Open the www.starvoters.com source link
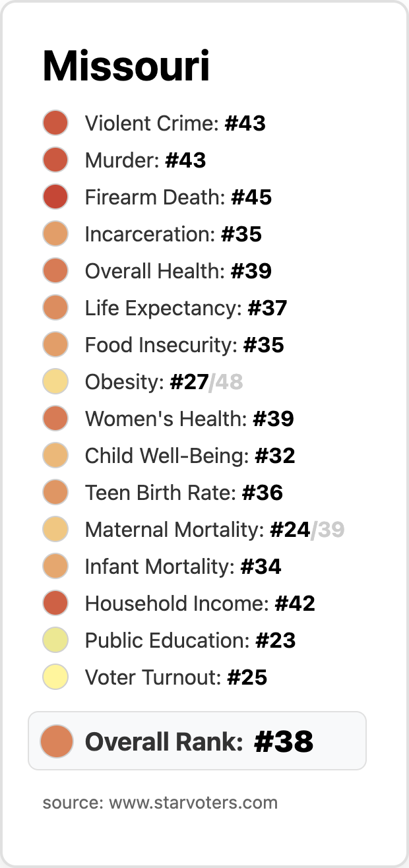 (x=193, y=803)
